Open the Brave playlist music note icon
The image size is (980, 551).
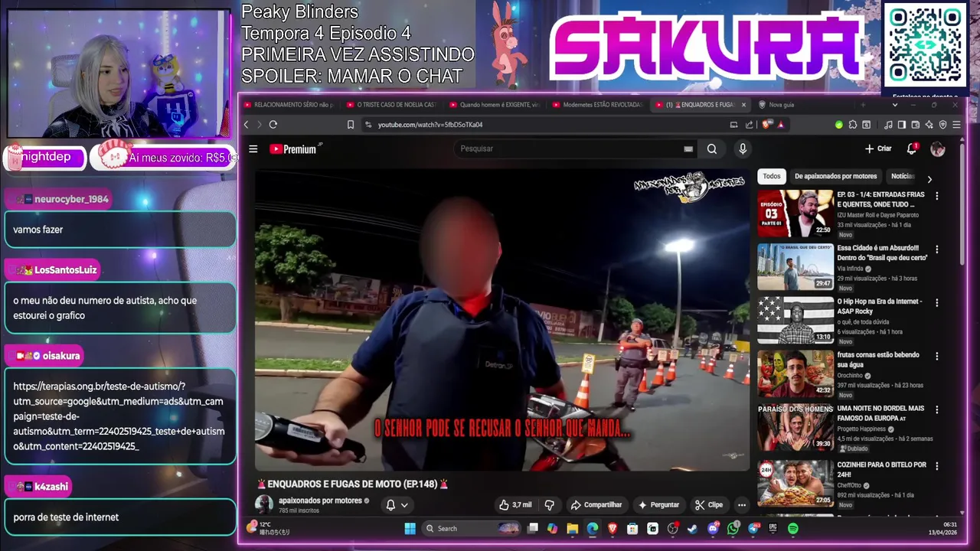pyautogui.click(x=888, y=125)
